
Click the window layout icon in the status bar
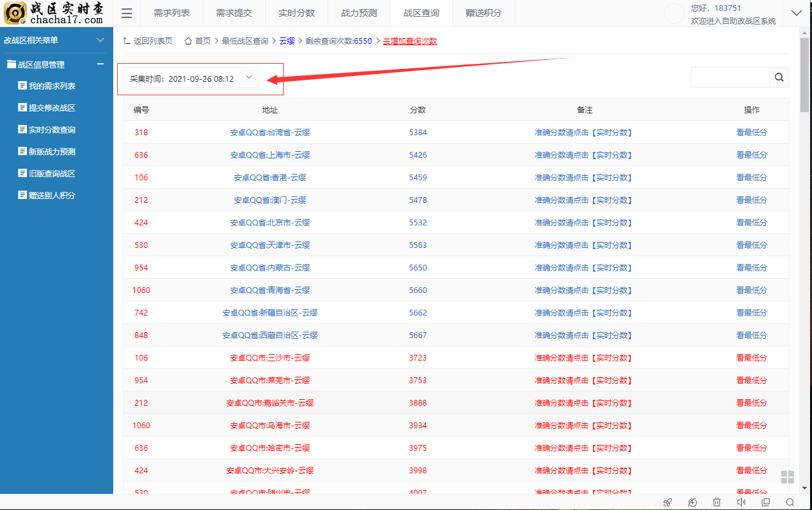tap(765, 502)
